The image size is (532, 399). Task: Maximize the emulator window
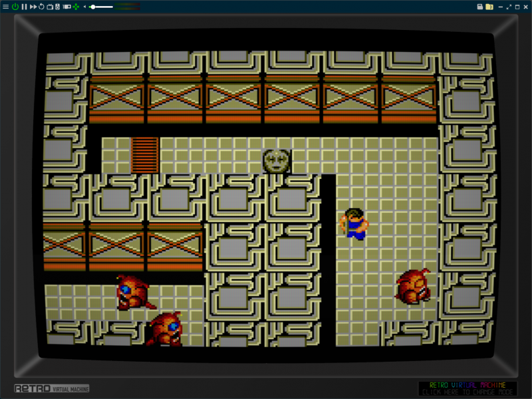point(517,7)
